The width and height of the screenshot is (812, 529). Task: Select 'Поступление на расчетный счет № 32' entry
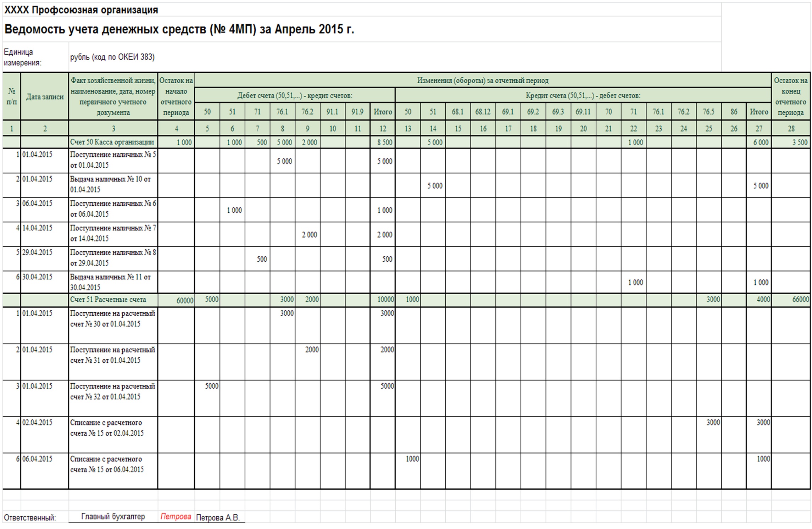[x=113, y=391]
